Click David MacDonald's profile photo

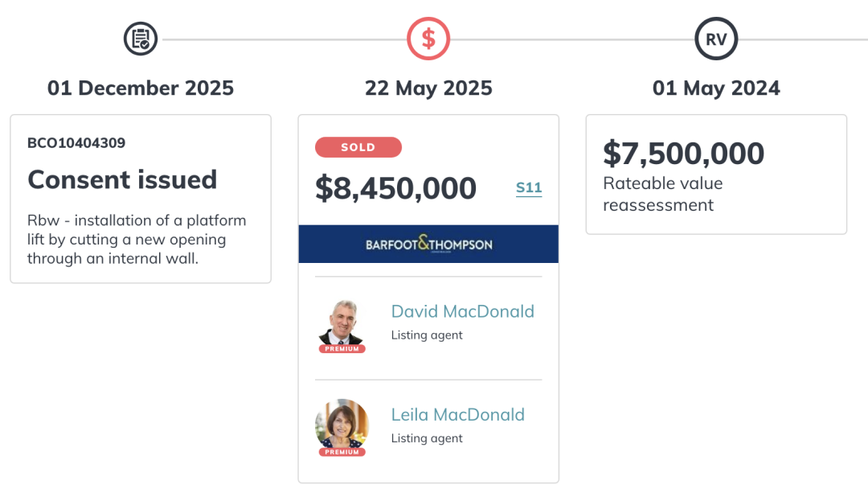(x=342, y=323)
